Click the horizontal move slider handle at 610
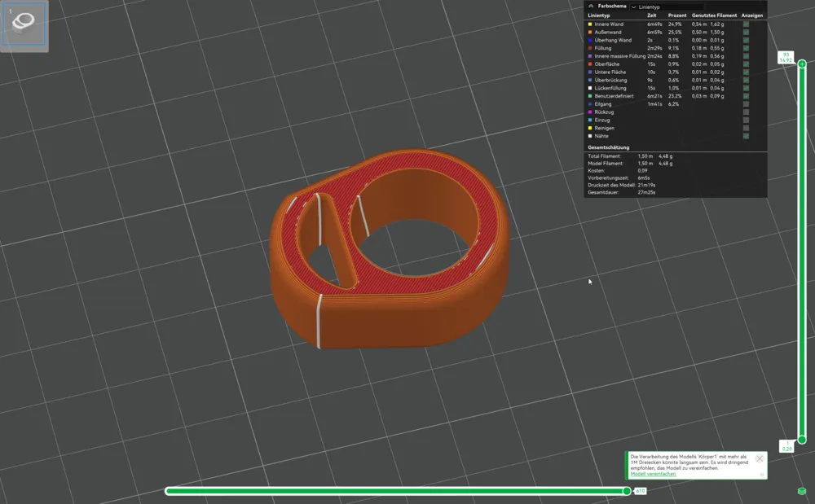Screen dimensions: 815x504 pos(627,491)
